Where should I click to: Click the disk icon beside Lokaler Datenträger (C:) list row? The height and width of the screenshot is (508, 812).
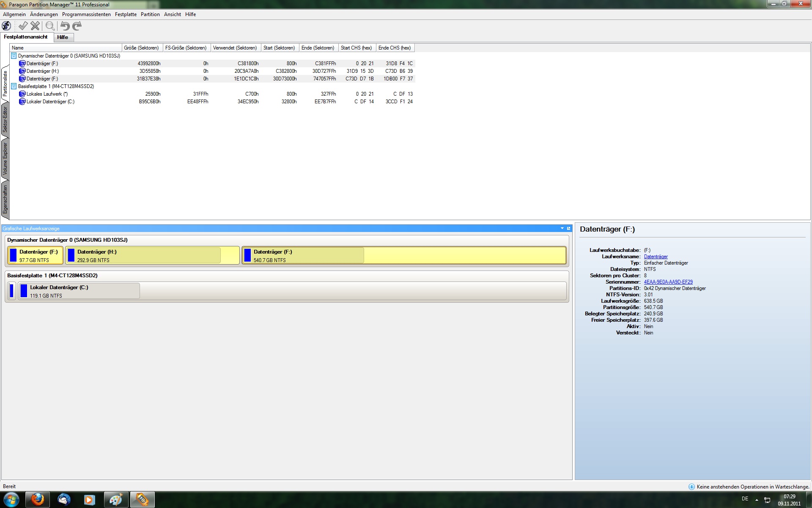pos(22,102)
